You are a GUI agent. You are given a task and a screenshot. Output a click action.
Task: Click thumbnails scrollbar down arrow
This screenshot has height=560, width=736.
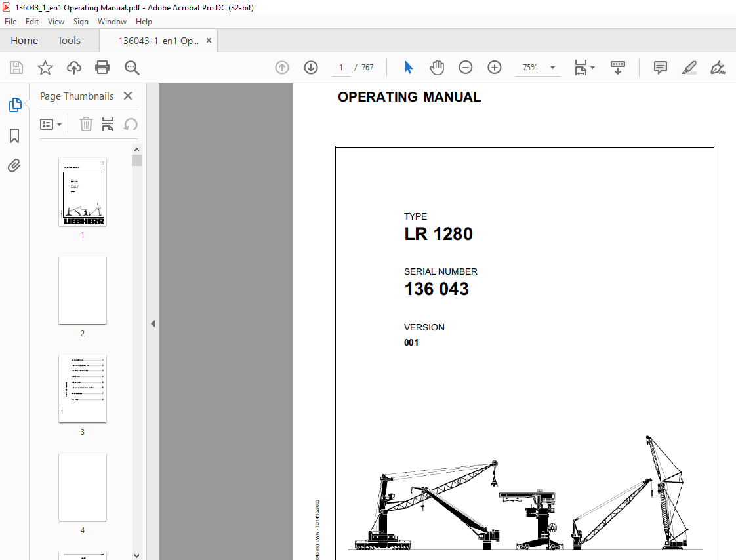click(136, 556)
